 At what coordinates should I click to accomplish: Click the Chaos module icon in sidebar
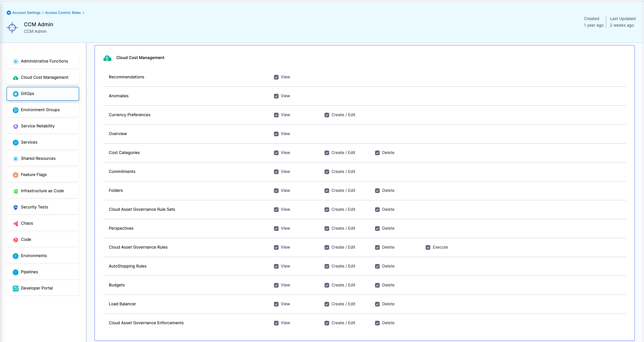click(15, 223)
